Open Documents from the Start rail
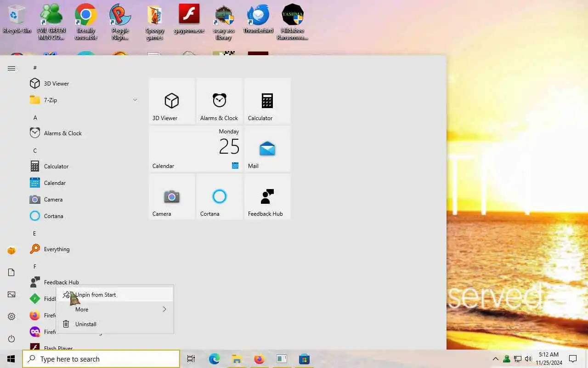 pyautogui.click(x=11, y=272)
